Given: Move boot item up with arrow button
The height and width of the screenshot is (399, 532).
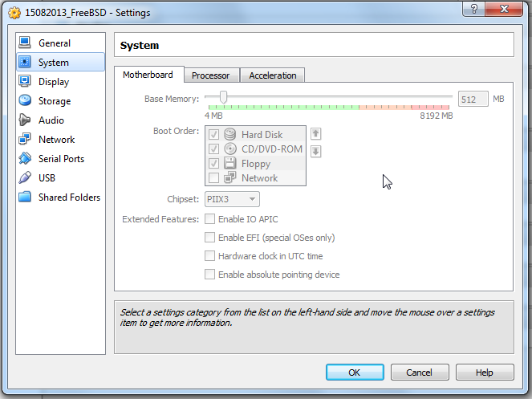Looking at the screenshot, I should click(316, 134).
